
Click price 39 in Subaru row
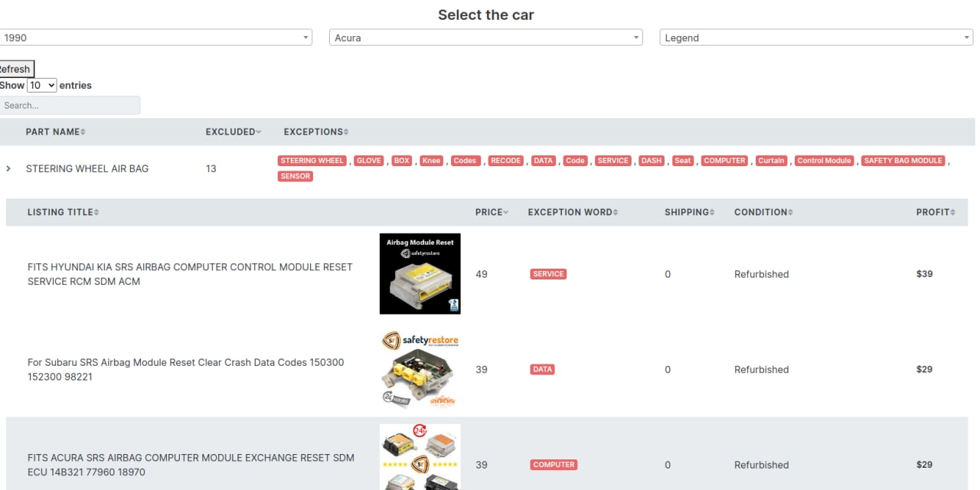(482, 369)
